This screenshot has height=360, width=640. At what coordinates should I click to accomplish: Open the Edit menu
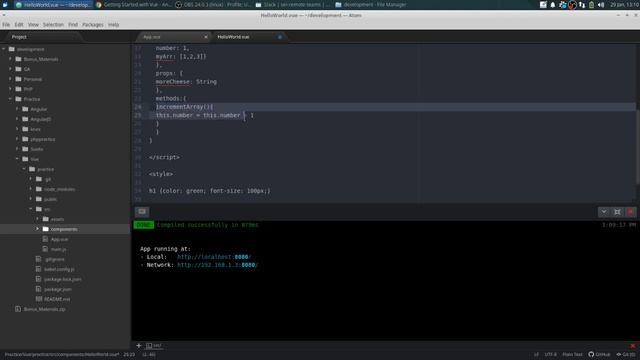click(x=19, y=25)
